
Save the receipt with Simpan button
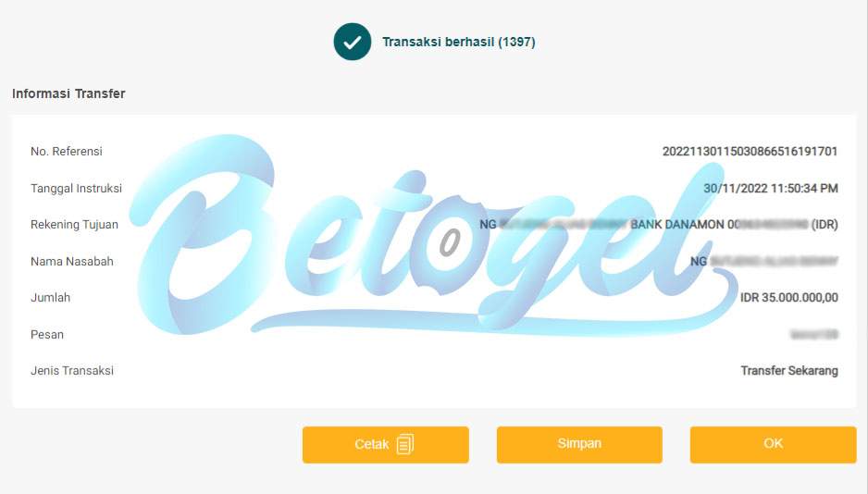[x=579, y=444]
